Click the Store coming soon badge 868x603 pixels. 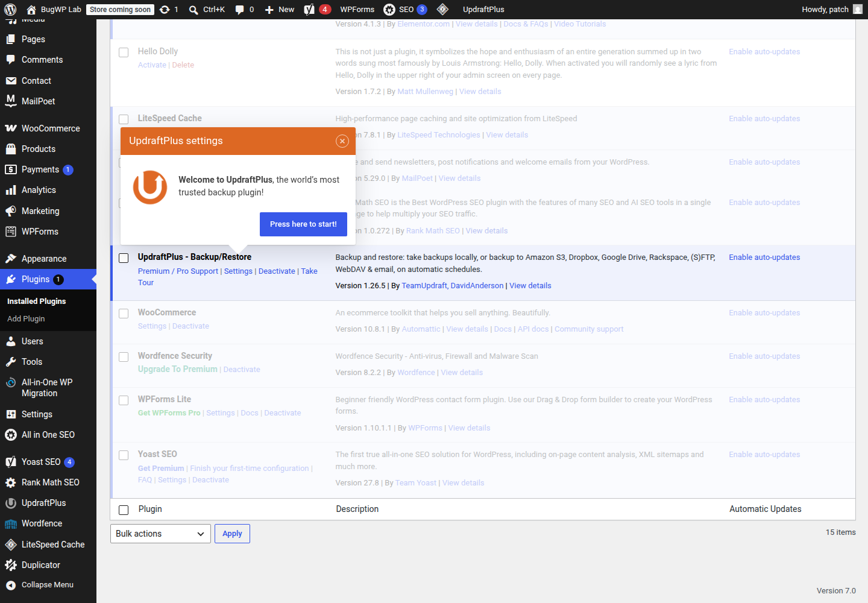click(120, 10)
